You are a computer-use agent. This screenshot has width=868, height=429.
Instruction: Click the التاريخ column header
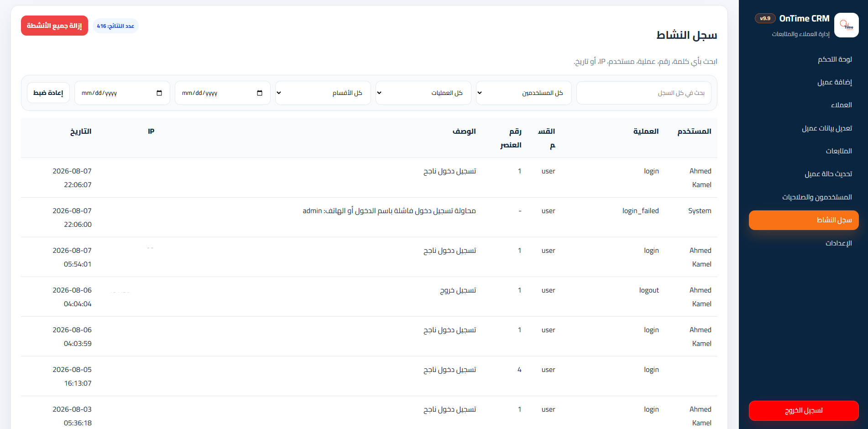pyautogui.click(x=81, y=131)
